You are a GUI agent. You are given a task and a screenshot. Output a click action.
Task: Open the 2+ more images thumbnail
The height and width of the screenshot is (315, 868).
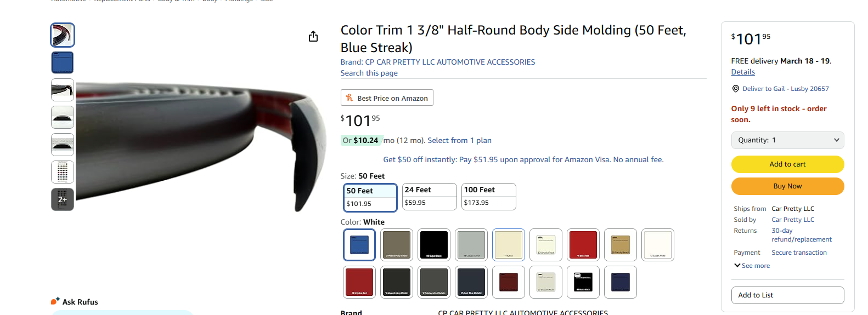(x=63, y=199)
